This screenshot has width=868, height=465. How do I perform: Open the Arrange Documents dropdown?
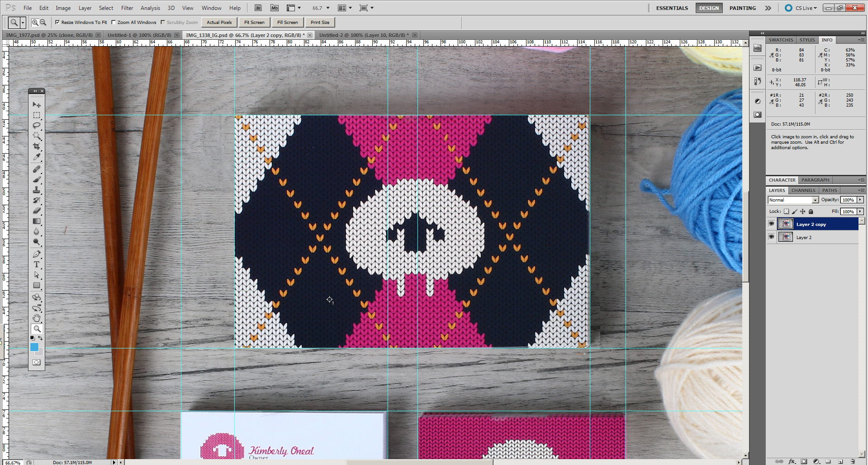pos(345,8)
